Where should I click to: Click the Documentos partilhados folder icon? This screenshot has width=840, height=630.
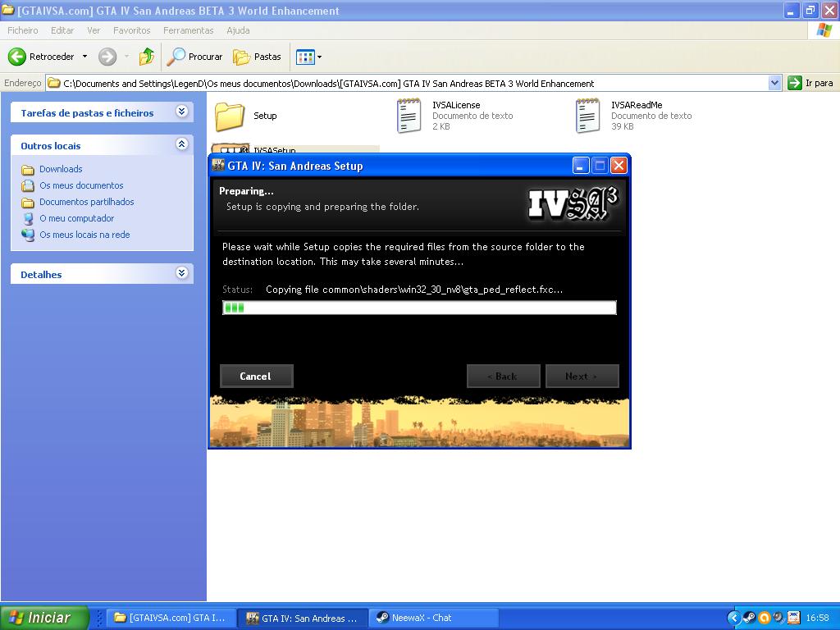[28, 203]
